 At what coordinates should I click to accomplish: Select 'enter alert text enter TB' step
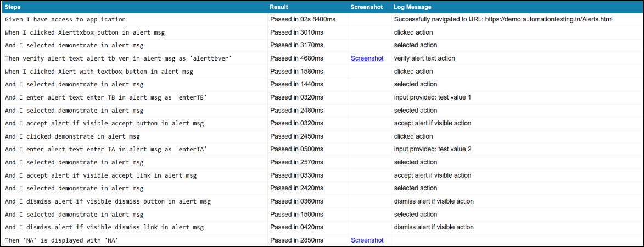(x=105, y=97)
